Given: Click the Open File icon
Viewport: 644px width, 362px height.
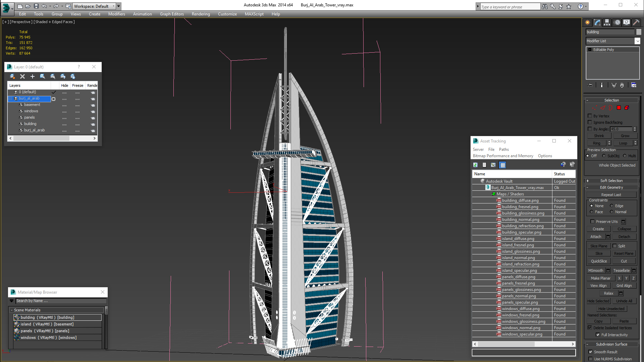Looking at the screenshot, I should point(28,6).
